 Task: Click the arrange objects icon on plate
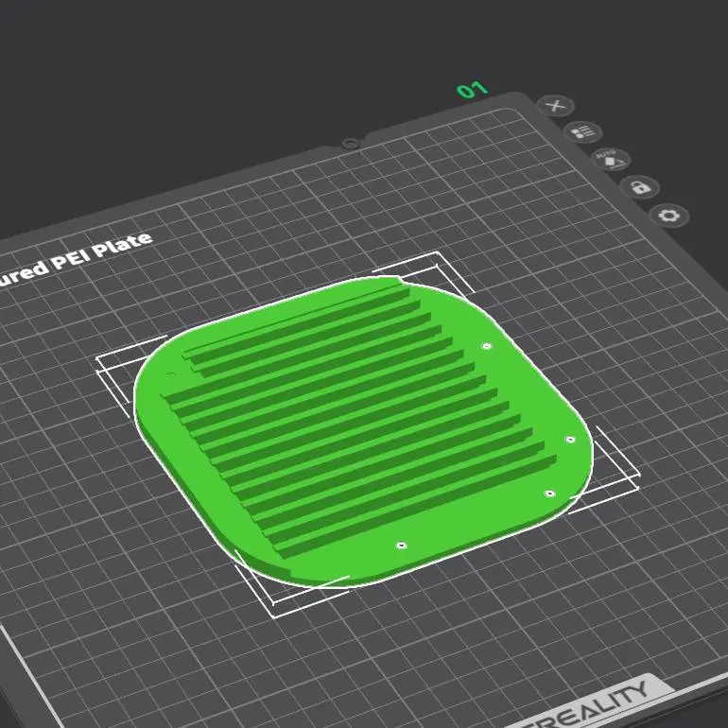583,132
